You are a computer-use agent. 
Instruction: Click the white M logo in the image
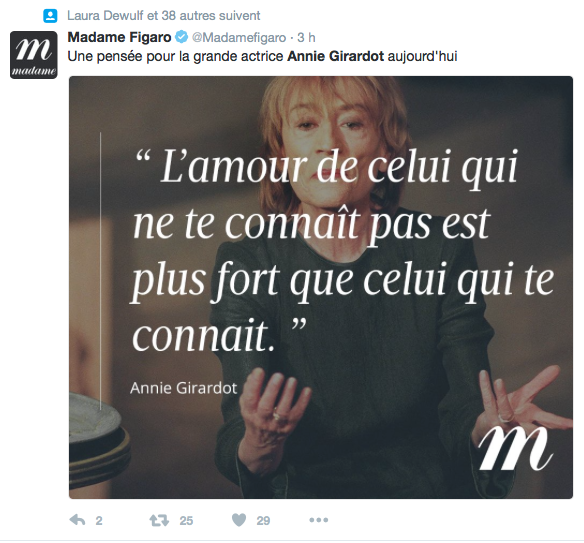click(515, 449)
